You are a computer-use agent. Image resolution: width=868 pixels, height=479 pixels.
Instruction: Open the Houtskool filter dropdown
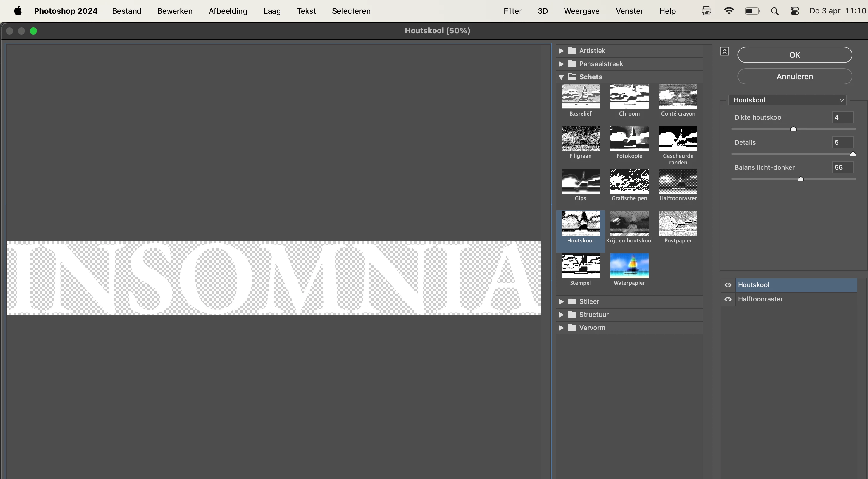787,100
